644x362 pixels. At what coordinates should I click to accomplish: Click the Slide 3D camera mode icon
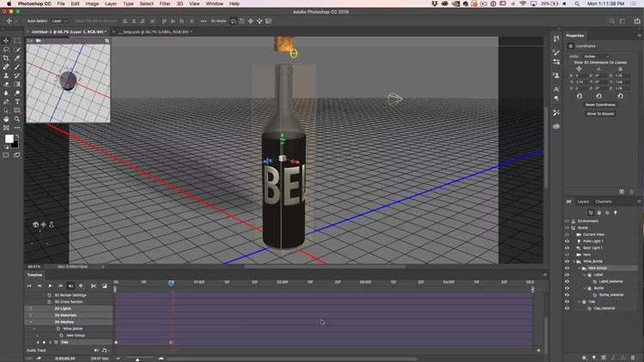[259, 21]
